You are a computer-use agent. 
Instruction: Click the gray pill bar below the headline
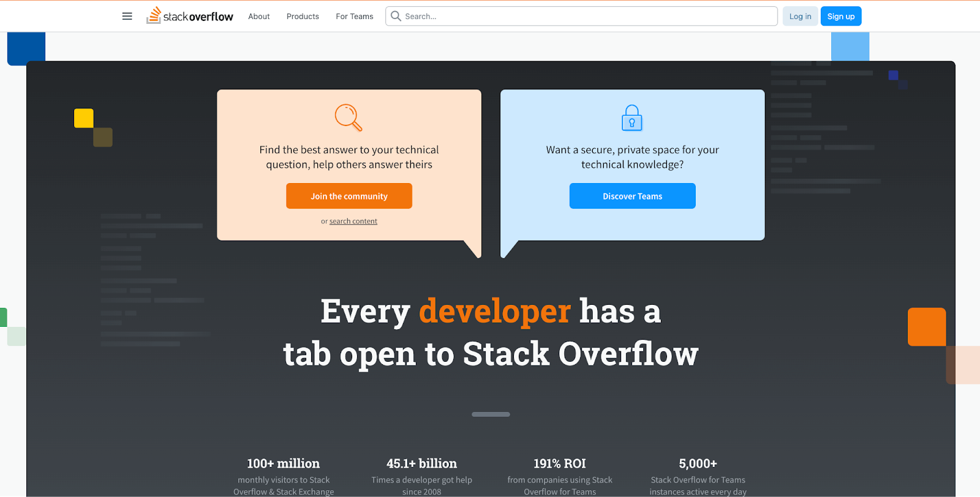[491, 414]
